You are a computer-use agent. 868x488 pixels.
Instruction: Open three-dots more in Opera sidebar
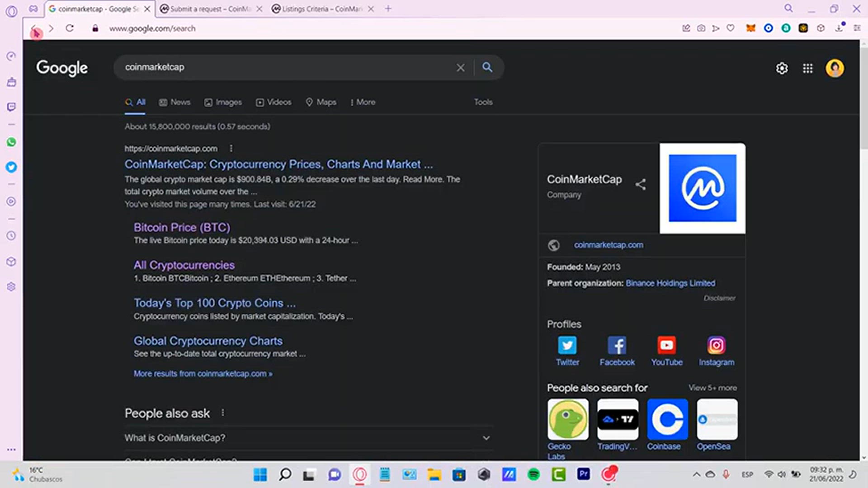(x=11, y=450)
